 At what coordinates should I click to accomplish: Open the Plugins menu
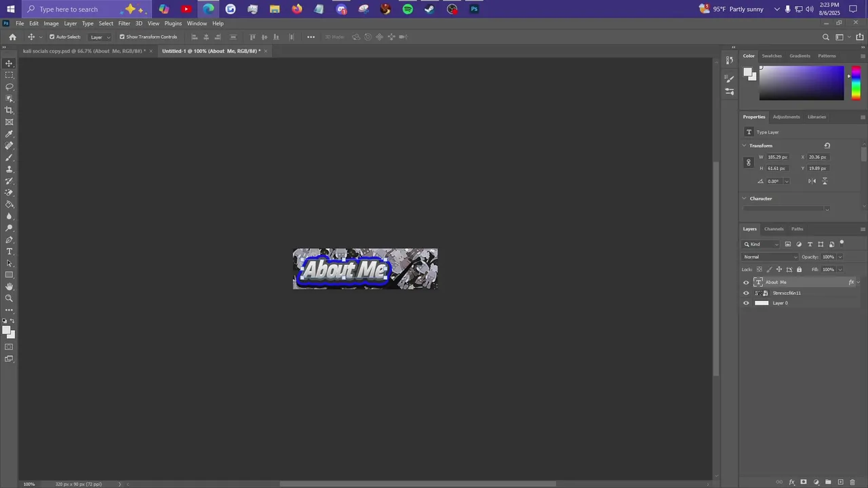(x=173, y=23)
